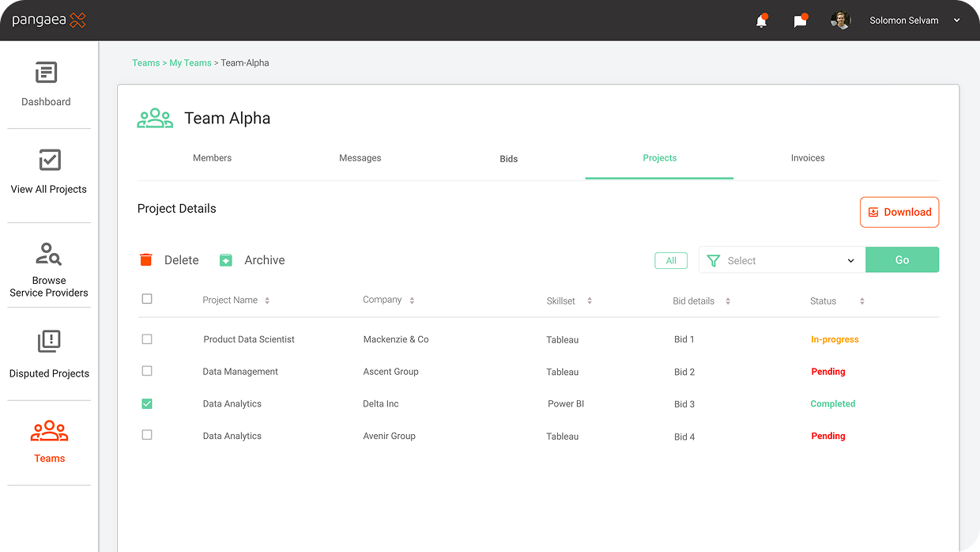Open the chat messages icon

(x=800, y=21)
